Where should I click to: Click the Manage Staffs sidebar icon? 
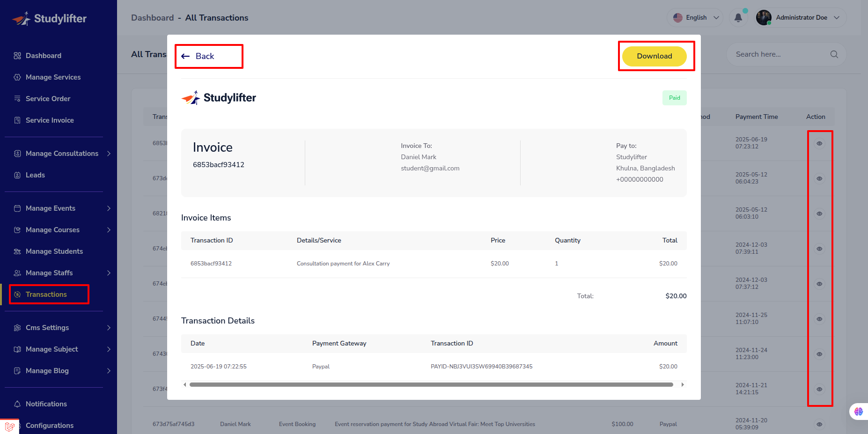[x=17, y=273]
